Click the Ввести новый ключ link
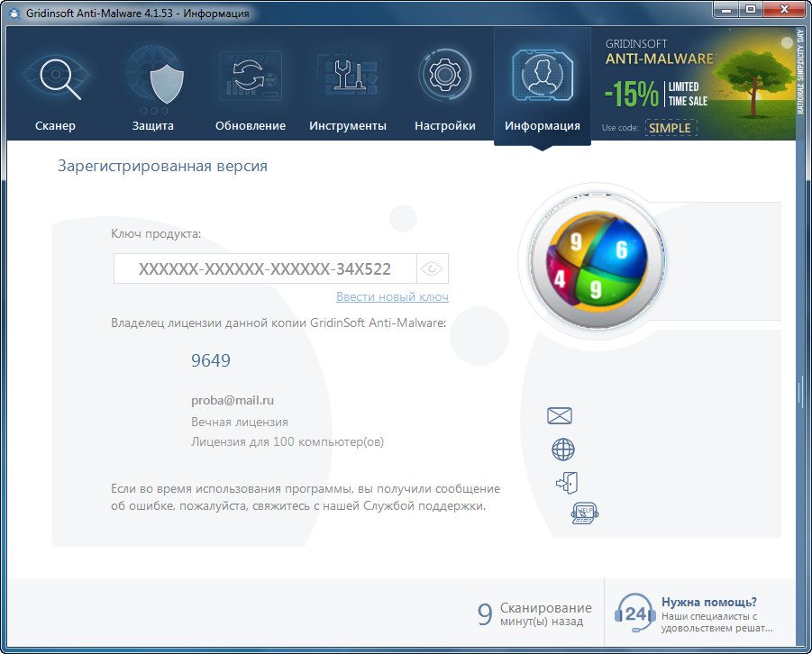The width and height of the screenshot is (812, 654). point(392,296)
